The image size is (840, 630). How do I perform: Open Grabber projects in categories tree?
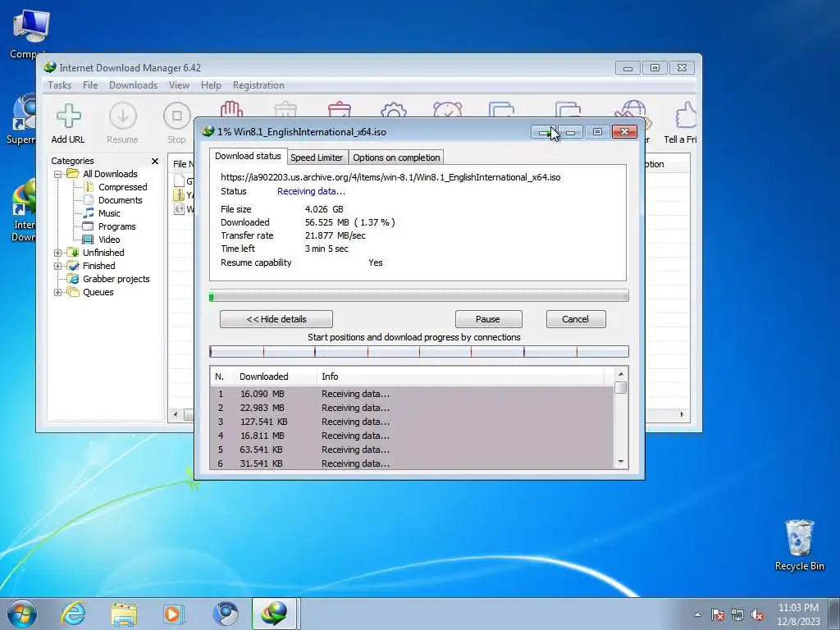116,279
